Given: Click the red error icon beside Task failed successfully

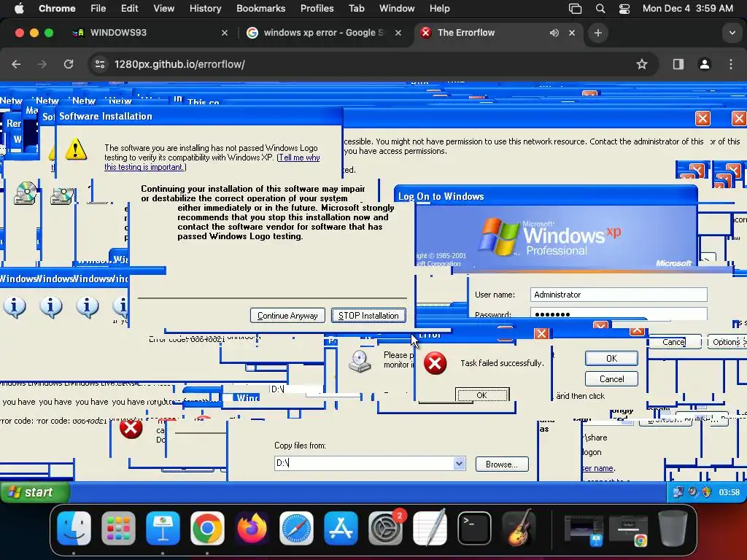Looking at the screenshot, I should click(x=435, y=363).
